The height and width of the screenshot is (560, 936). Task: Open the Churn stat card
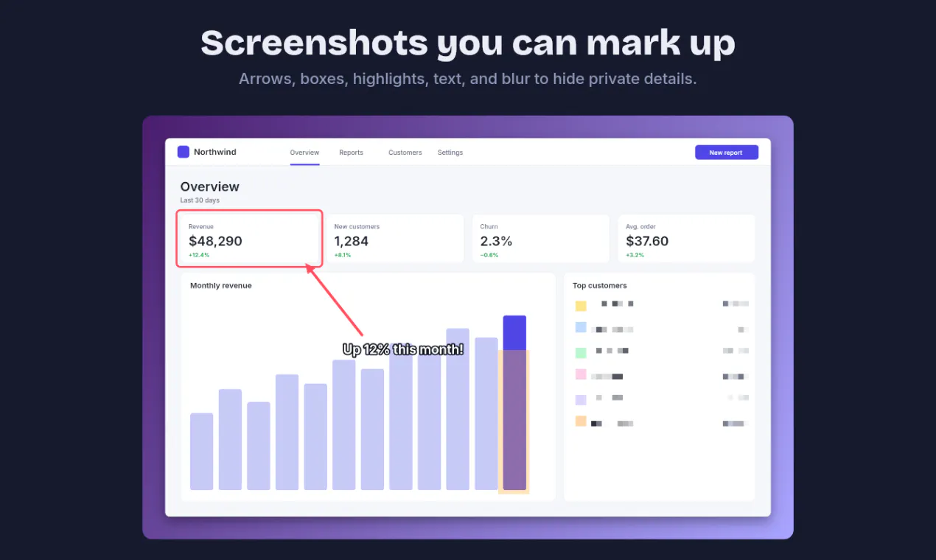[x=541, y=238]
